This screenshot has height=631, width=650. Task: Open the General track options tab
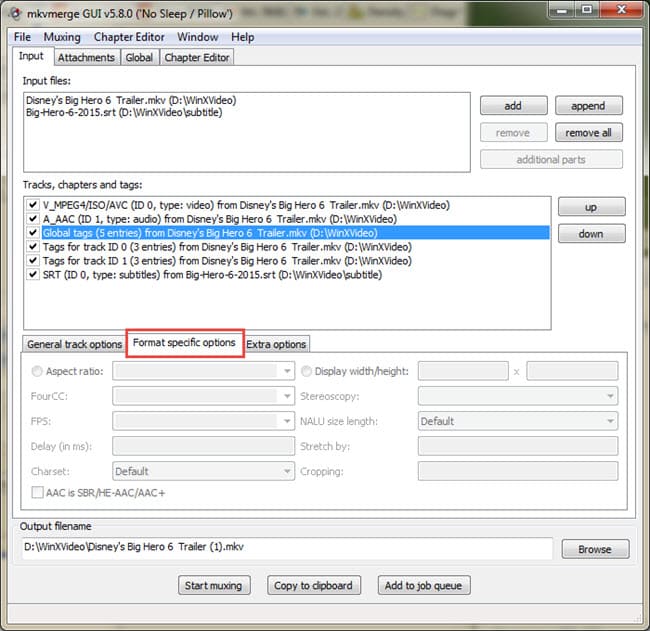[75, 344]
